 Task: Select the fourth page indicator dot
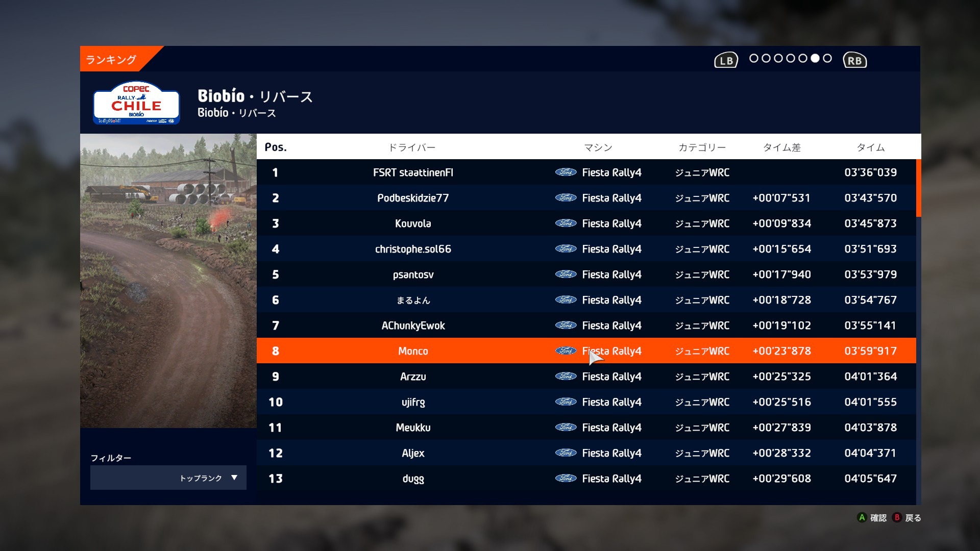pyautogui.click(x=791, y=58)
